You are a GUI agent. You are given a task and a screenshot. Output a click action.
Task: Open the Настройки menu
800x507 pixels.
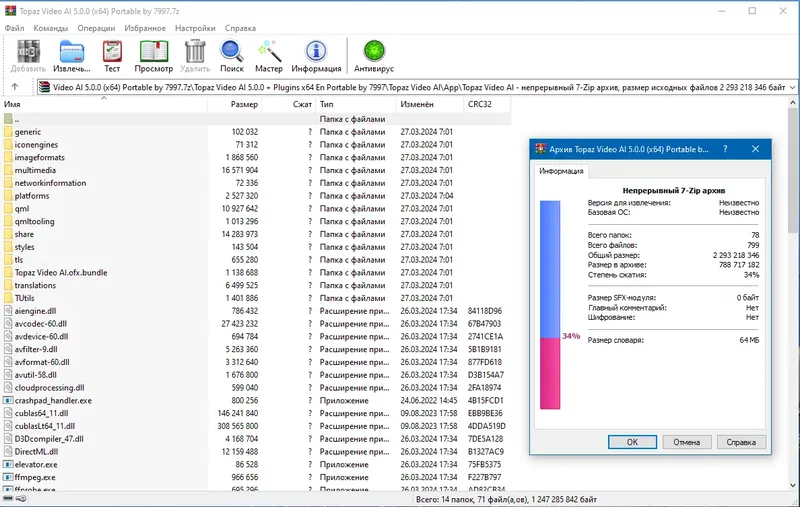click(195, 28)
